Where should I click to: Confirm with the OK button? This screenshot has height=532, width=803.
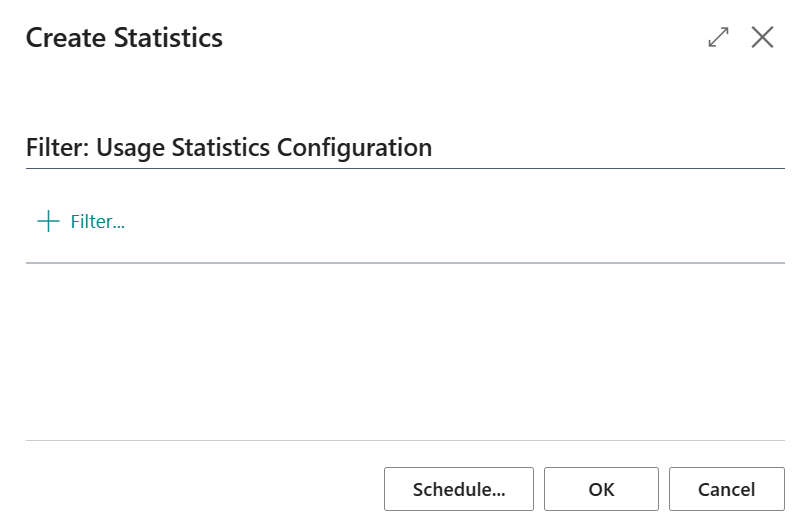pyautogui.click(x=601, y=489)
